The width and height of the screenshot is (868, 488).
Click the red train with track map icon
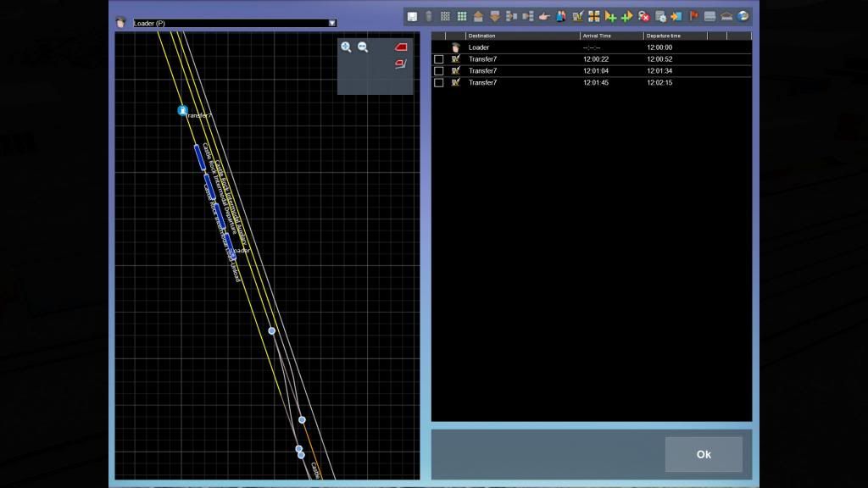[401, 64]
